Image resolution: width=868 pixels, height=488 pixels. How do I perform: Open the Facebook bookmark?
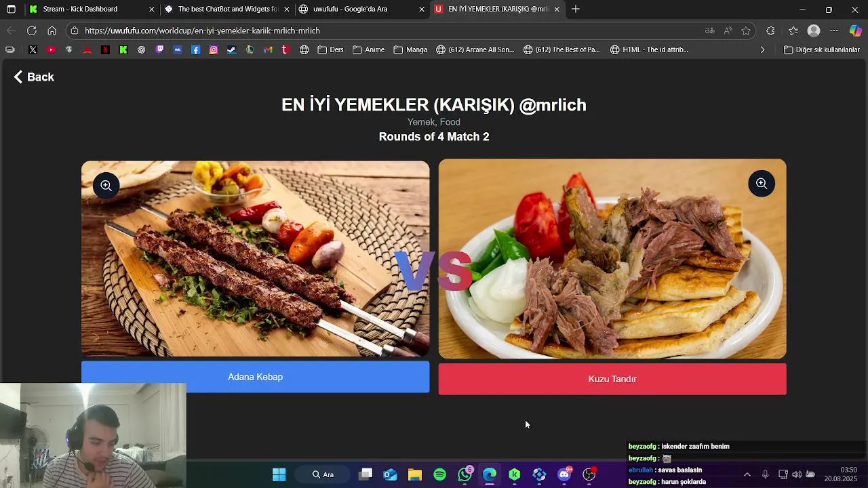195,49
